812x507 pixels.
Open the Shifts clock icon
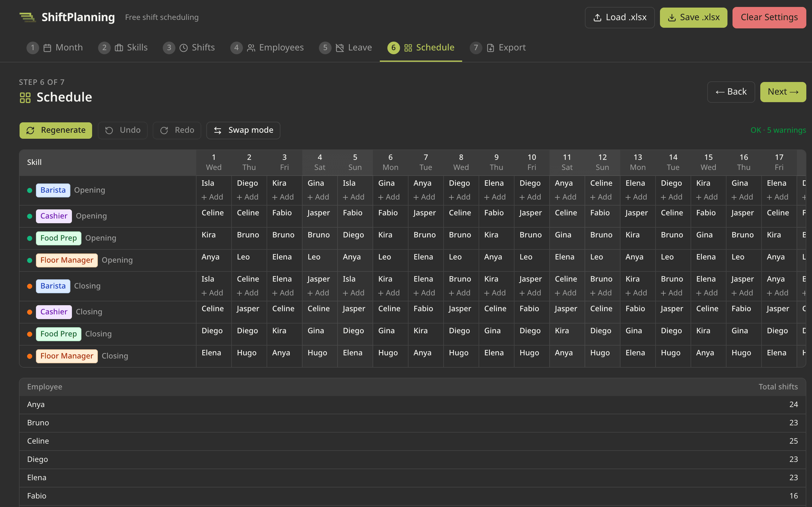[184, 48]
